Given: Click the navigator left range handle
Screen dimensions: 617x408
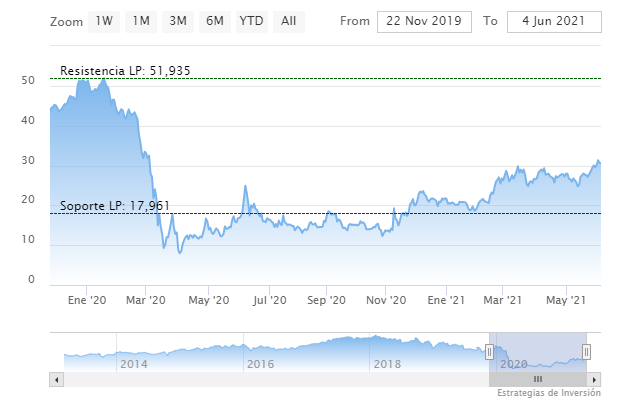Looking at the screenshot, I should (x=489, y=351).
